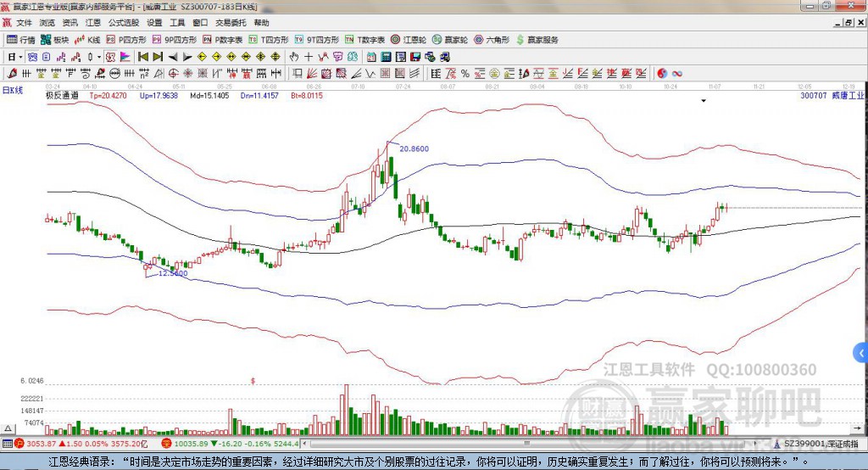Click the 深 index 10035.89 status entry
This screenshot has height=470, width=868.
(x=230, y=444)
